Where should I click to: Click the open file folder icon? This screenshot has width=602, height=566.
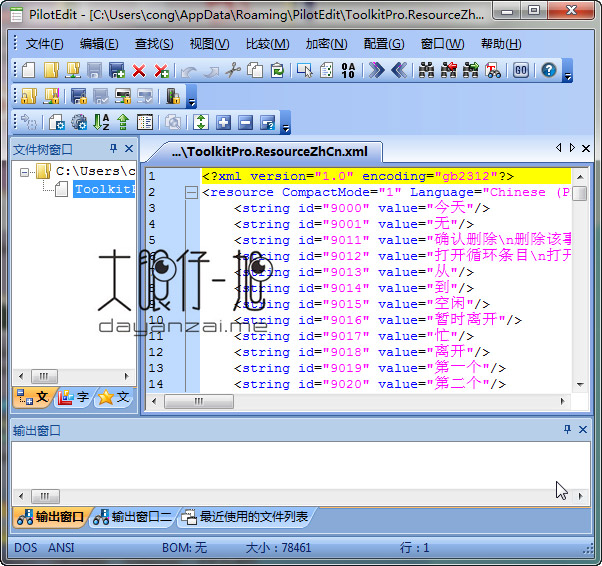(51, 70)
